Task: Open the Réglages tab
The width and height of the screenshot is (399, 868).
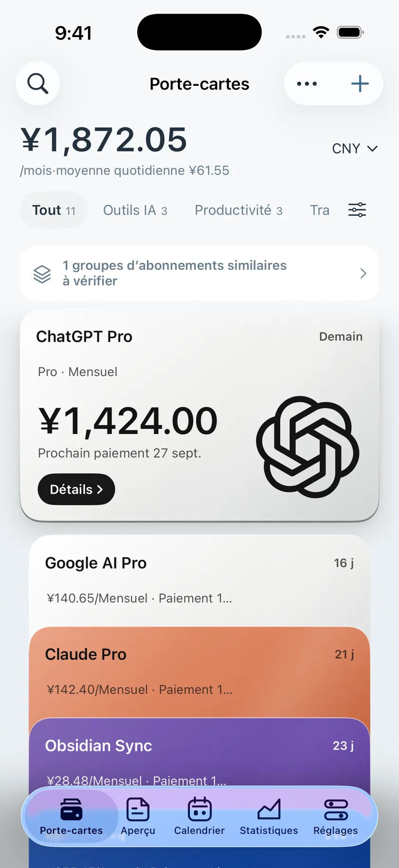Action: (336, 816)
